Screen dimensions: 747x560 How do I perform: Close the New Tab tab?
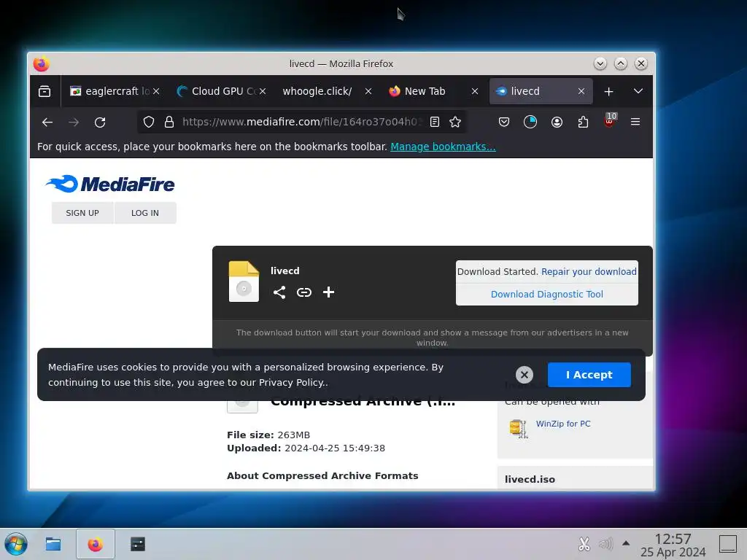click(x=474, y=91)
